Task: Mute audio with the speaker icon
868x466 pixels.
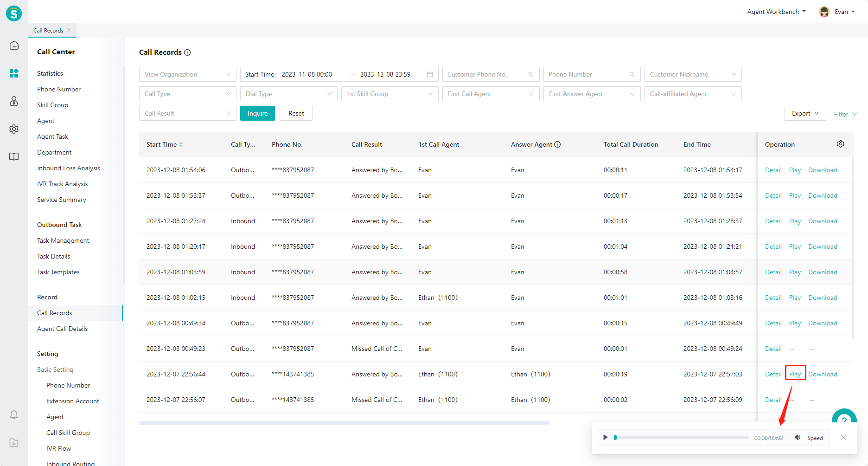Action: point(798,437)
